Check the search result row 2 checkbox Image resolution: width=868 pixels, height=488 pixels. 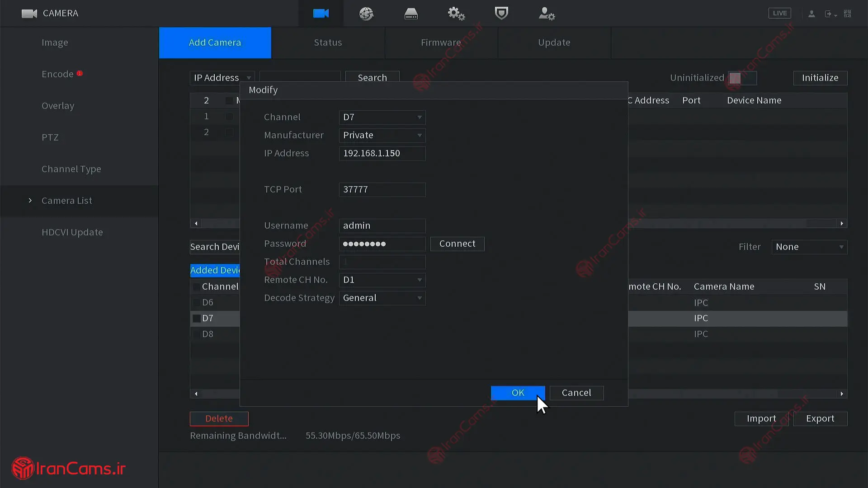coord(229,132)
